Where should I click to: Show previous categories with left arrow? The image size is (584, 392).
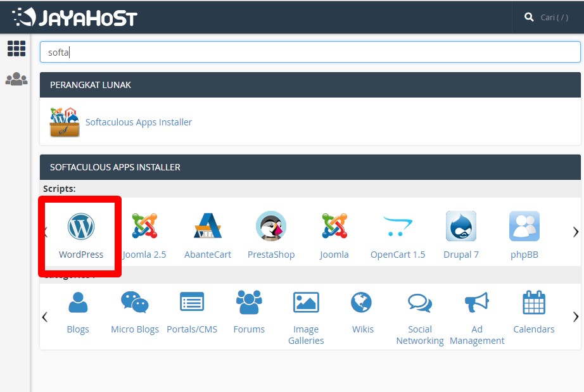pyautogui.click(x=45, y=317)
